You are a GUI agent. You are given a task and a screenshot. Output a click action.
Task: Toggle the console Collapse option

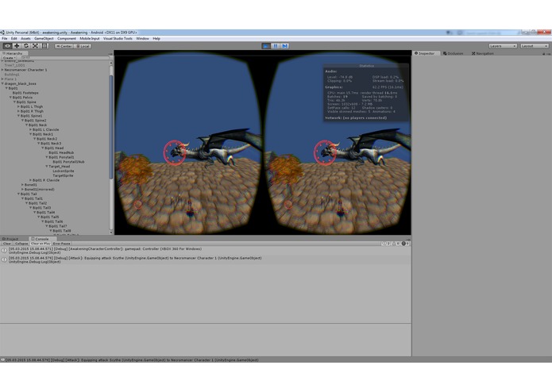click(x=21, y=244)
